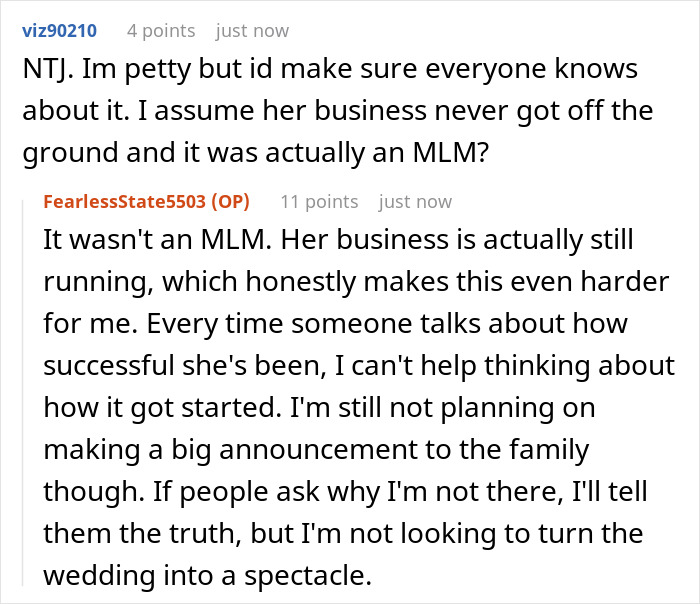The height and width of the screenshot is (604, 700).
Task: Open viz90210 user profile link
Action: (59, 31)
